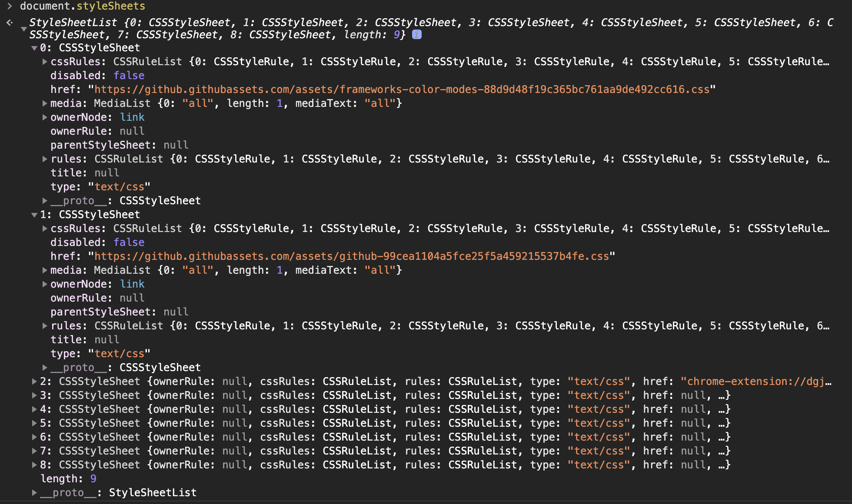Viewport: 852px width, 504px height.
Task: Expand __proto__ of stylesheet 0
Action: point(45,201)
